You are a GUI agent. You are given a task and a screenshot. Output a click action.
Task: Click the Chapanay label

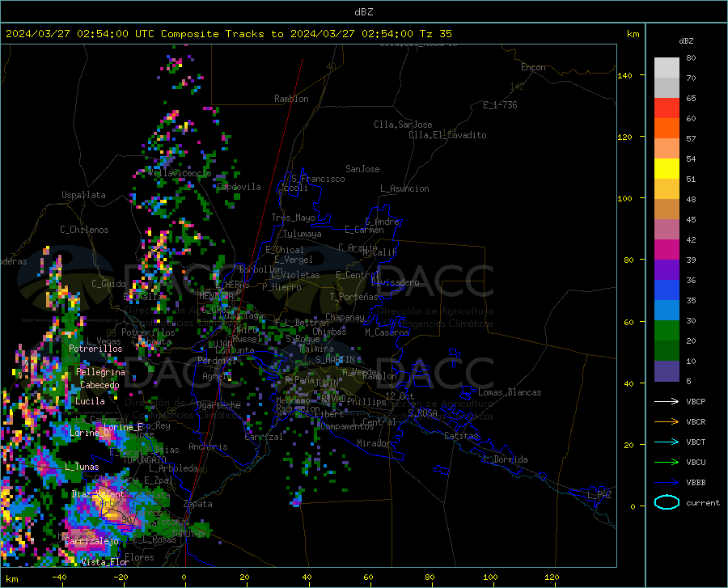(x=345, y=317)
